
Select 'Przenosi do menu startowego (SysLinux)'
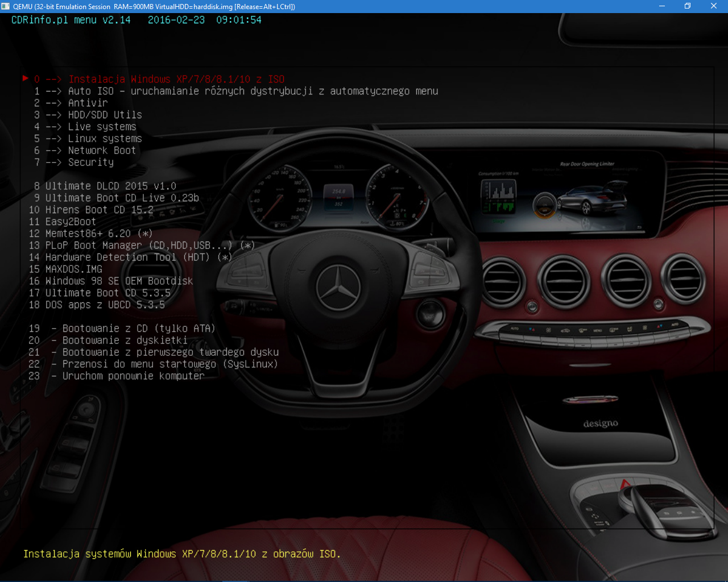154,365
